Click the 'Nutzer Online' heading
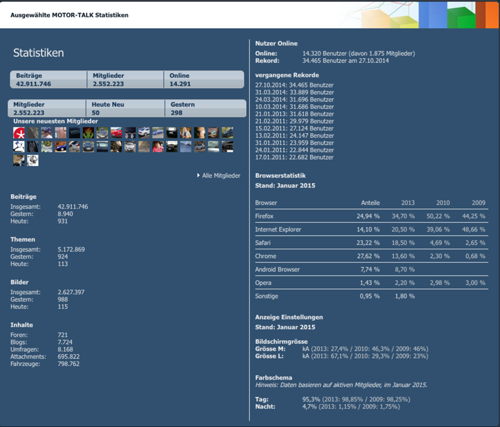Image resolution: width=500 pixels, height=427 pixels. pyautogui.click(x=276, y=43)
